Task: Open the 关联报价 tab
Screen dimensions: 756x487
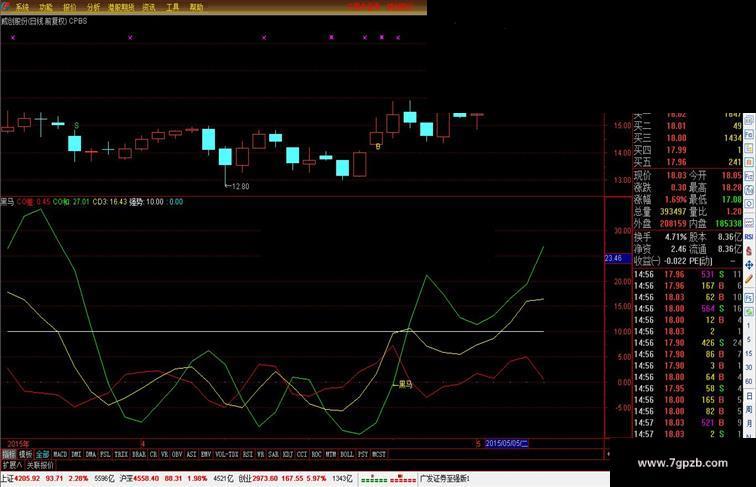Action: tap(40, 465)
